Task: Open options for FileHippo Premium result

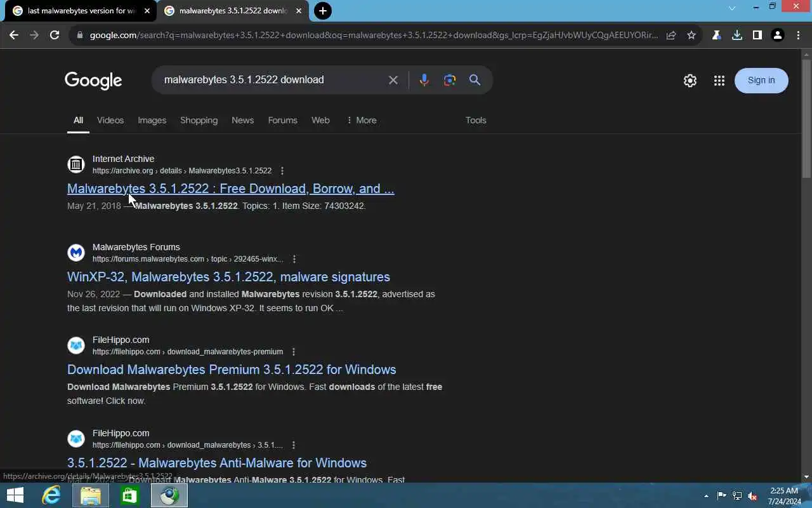Action: pyautogui.click(x=293, y=352)
